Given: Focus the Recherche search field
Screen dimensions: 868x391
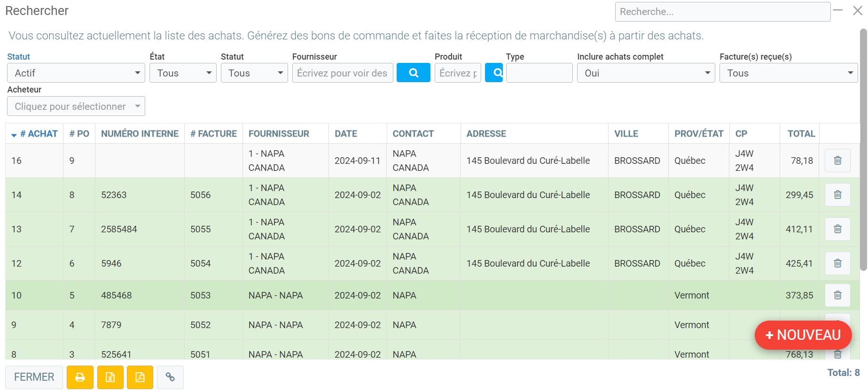Looking at the screenshot, I should [722, 12].
